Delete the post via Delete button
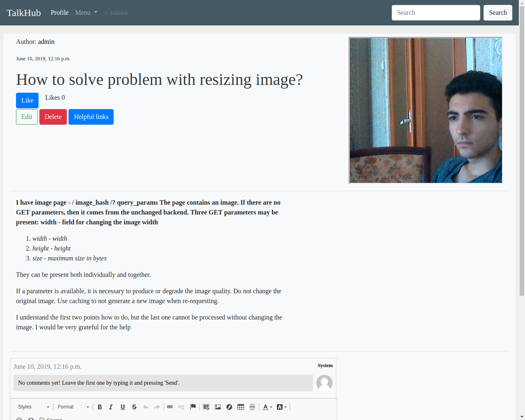 (x=53, y=117)
